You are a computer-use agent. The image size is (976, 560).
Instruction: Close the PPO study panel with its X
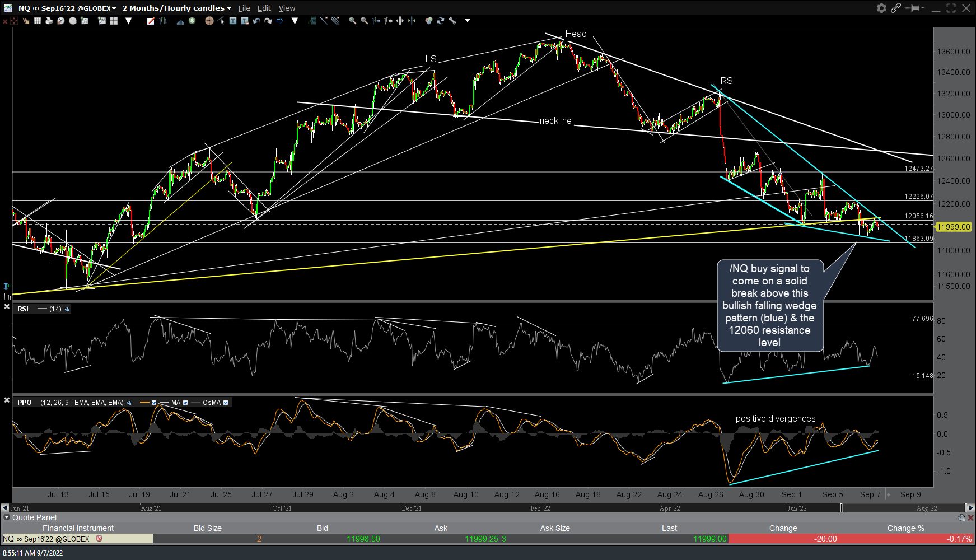click(x=7, y=400)
